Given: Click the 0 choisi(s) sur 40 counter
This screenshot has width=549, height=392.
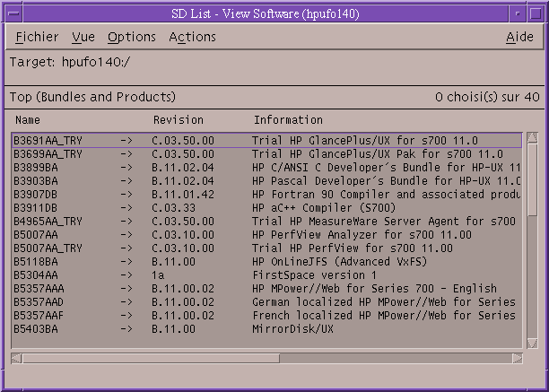Looking at the screenshot, I should [x=487, y=97].
